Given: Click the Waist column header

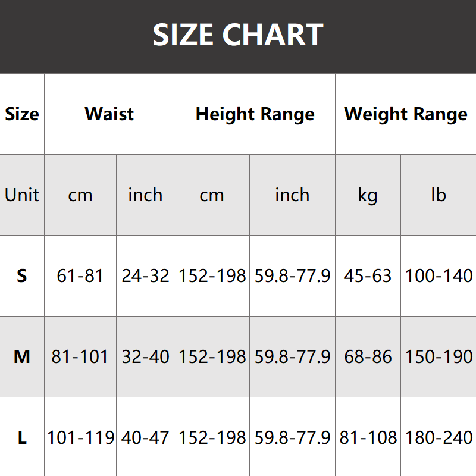Looking at the screenshot, I should click(109, 114).
